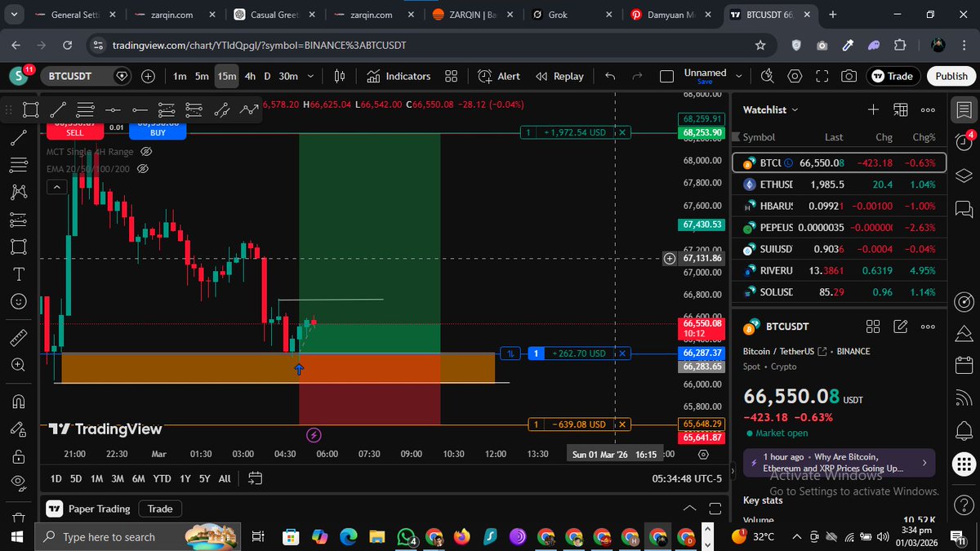Open object tree layers icon in right sidebar
The height and width of the screenshot is (551, 980).
[964, 176]
